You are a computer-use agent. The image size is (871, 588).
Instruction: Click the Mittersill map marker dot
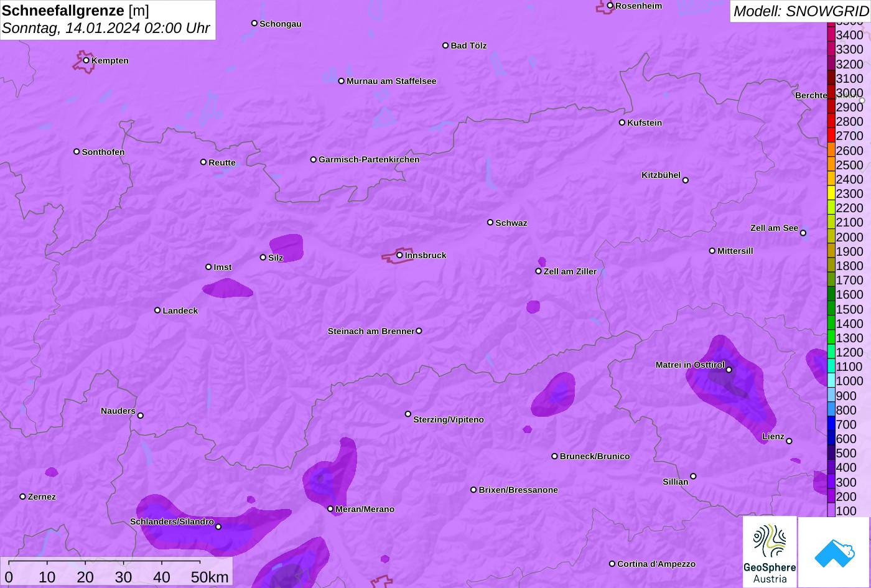pyautogui.click(x=712, y=251)
